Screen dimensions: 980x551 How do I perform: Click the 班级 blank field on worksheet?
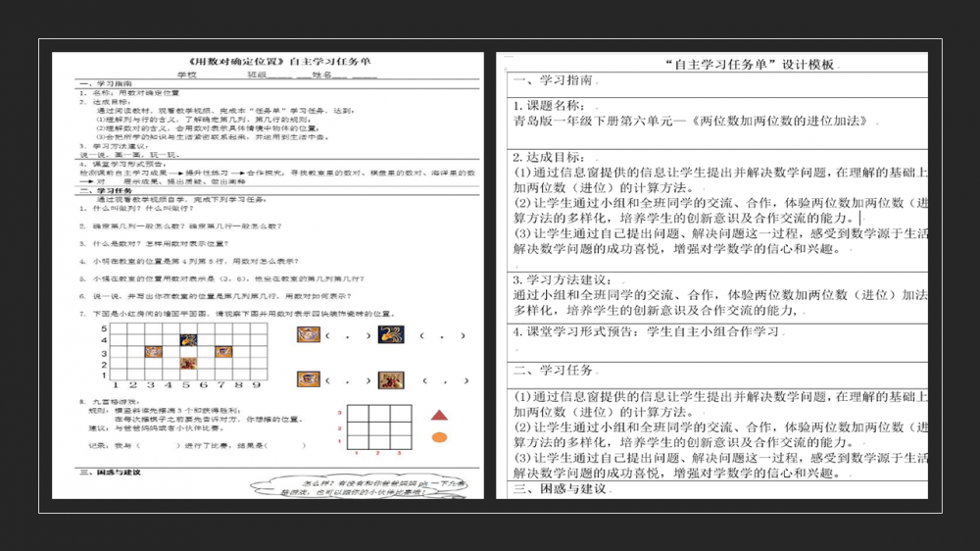coord(277,75)
